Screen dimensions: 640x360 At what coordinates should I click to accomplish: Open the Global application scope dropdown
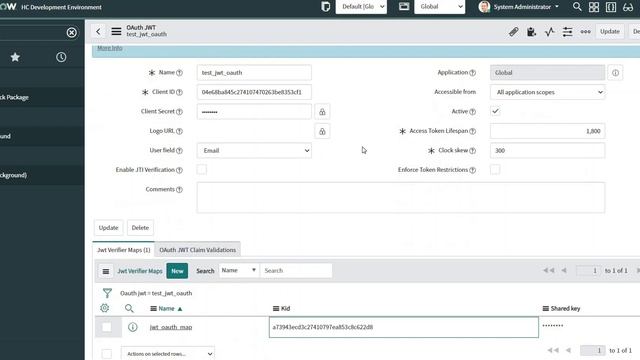[x=440, y=7]
